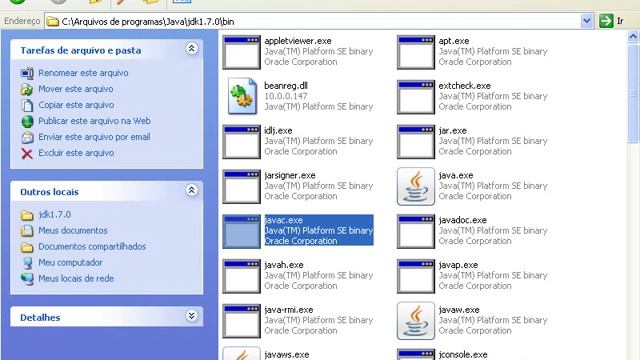The height and width of the screenshot is (360, 640).
Task: Open Documentos compartilhados link
Action: [x=92, y=247]
